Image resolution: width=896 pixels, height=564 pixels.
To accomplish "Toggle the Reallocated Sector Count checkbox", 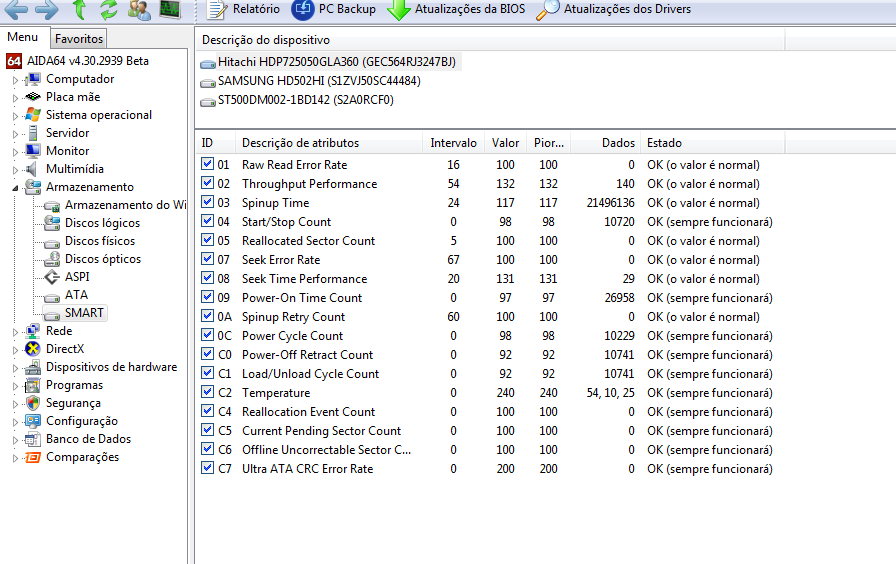I will pos(207,240).
